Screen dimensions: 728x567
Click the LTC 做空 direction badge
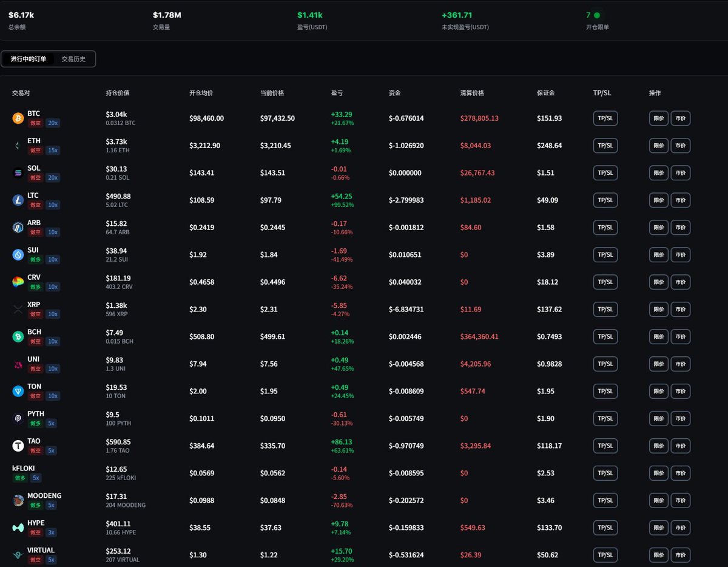(35, 205)
